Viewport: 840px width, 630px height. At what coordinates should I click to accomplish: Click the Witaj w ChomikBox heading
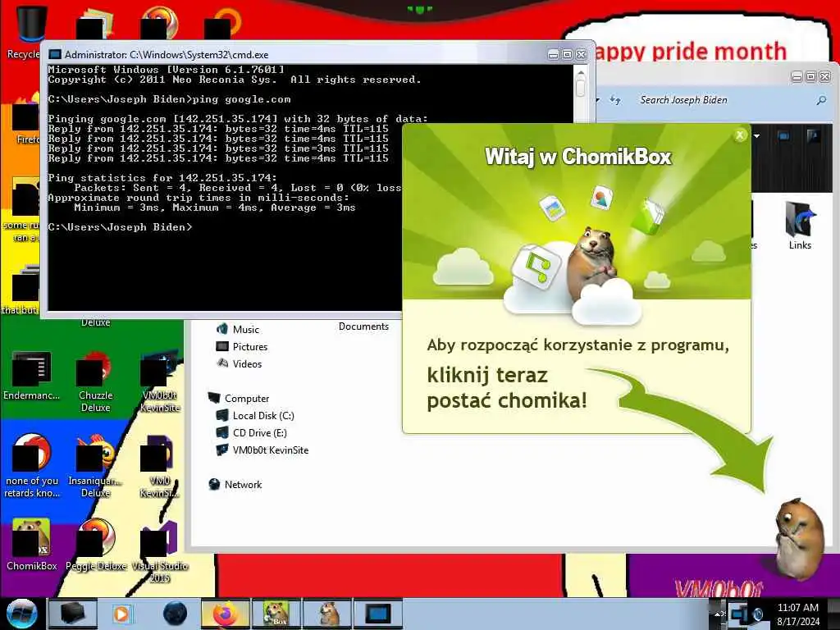tap(578, 157)
